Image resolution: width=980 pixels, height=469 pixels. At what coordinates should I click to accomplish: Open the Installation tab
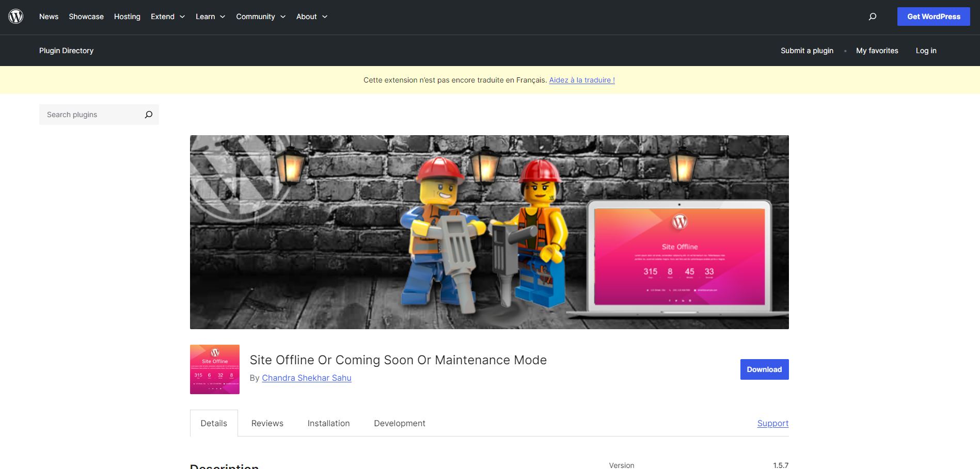[328, 423]
